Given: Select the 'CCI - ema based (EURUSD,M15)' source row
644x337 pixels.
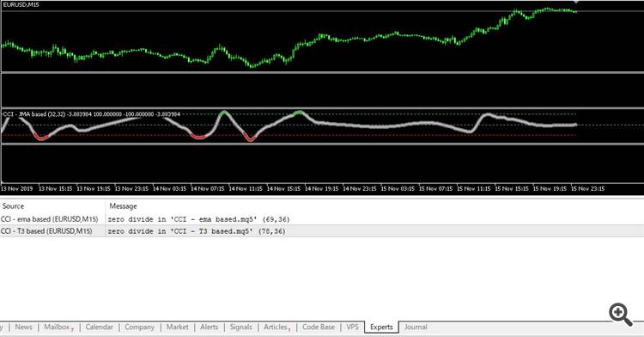Looking at the screenshot, I should [49, 219].
